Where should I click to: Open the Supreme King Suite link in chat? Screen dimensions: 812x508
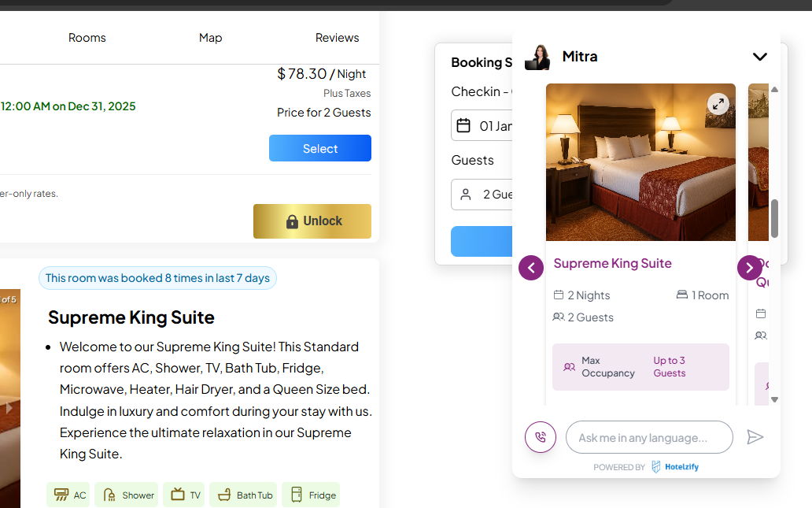[x=612, y=263]
